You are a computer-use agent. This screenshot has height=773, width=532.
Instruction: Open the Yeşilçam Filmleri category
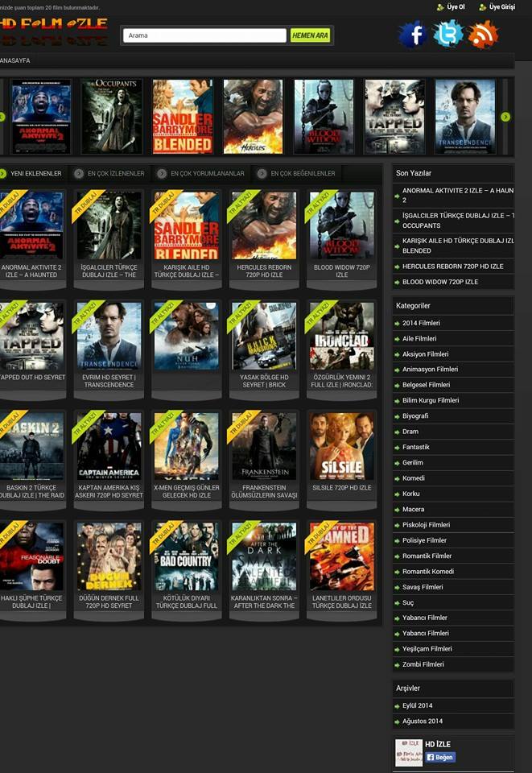[x=427, y=649]
